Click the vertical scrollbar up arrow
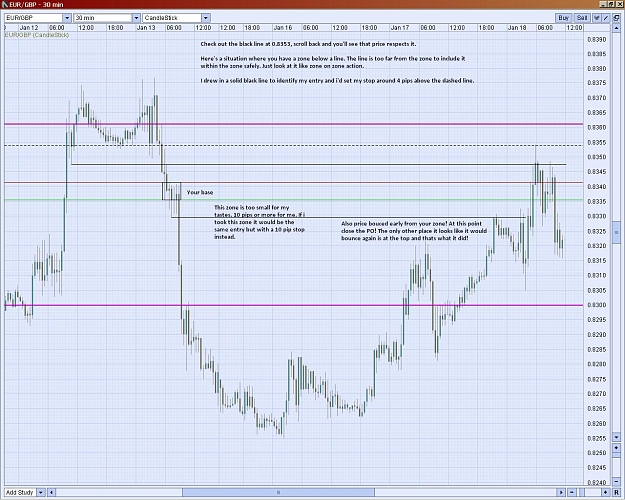The height and width of the screenshot is (500, 625). 616,28
